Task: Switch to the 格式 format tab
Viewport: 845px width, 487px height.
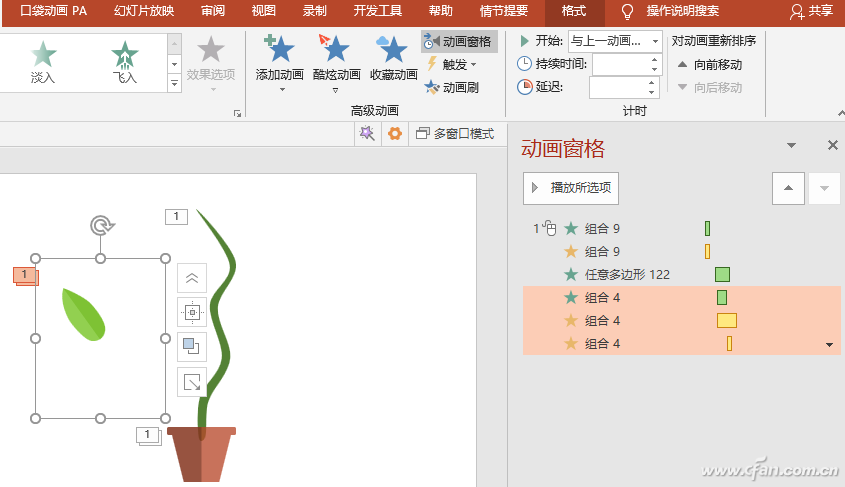Action: coord(574,11)
